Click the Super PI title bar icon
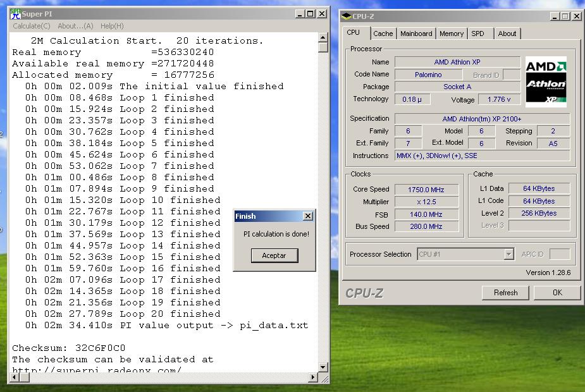Screen dimensions: 585x392 click(16, 13)
